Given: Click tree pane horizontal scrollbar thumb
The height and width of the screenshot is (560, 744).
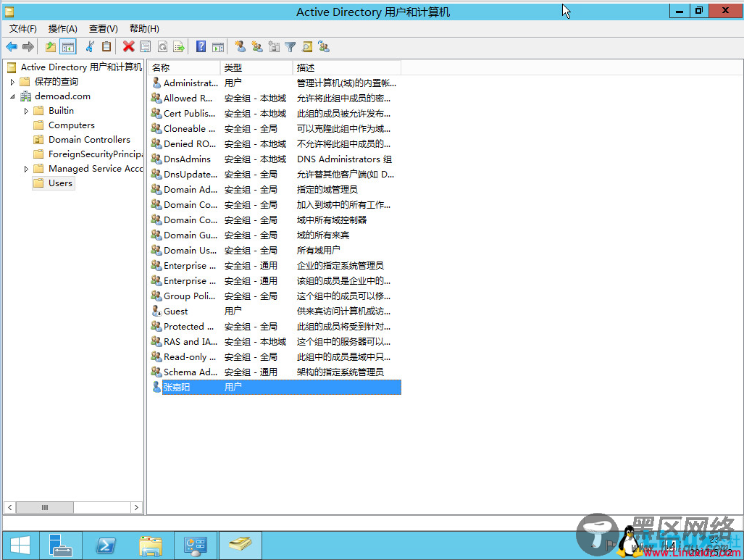Looking at the screenshot, I should [x=45, y=507].
